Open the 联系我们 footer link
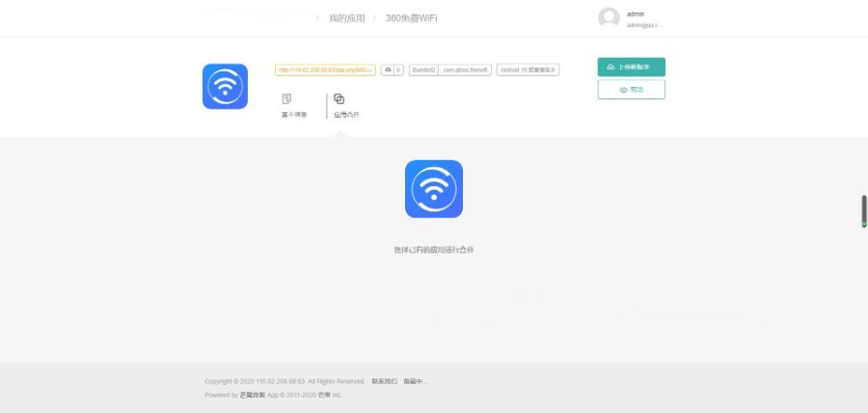The width and height of the screenshot is (868, 413). [384, 381]
